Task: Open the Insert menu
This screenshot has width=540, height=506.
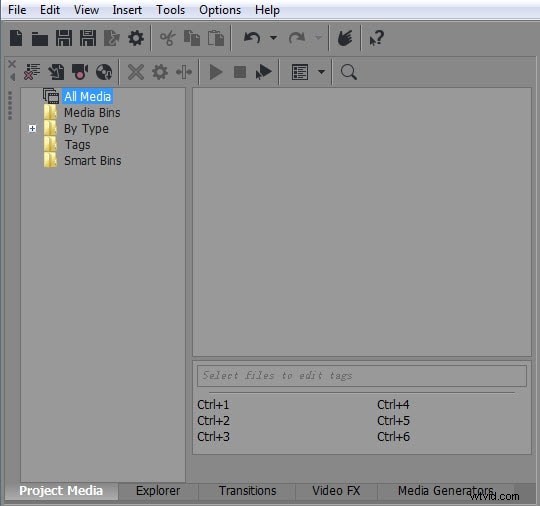Action: pos(127,10)
